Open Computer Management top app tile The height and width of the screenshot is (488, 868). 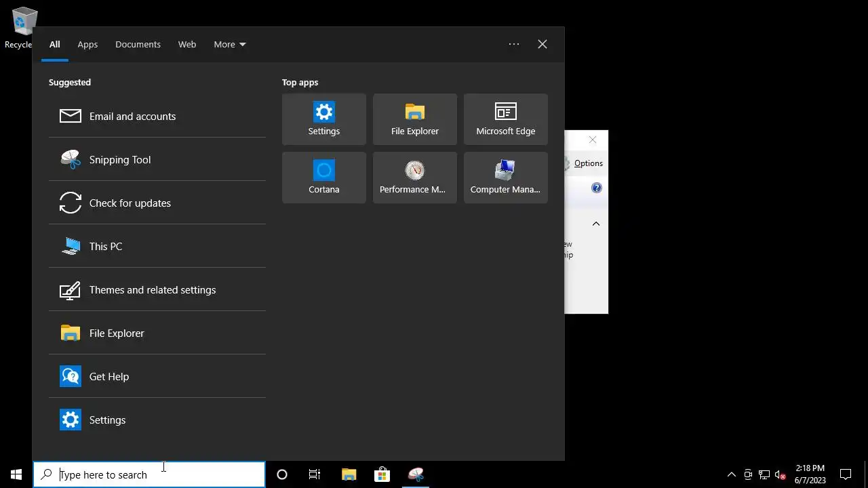pyautogui.click(x=506, y=178)
